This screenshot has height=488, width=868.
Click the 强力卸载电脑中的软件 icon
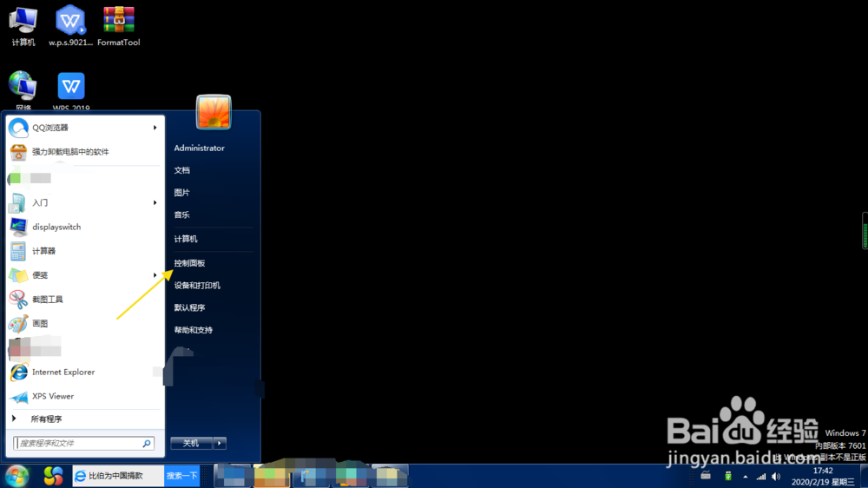pos(18,152)
